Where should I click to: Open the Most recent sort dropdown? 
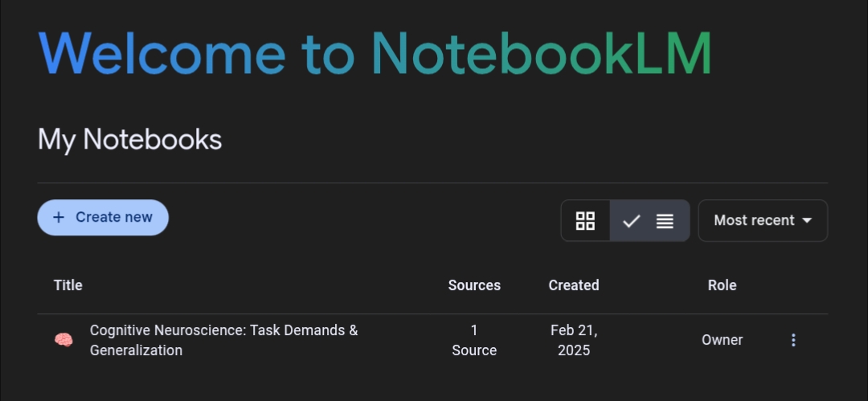coord(762,220)
